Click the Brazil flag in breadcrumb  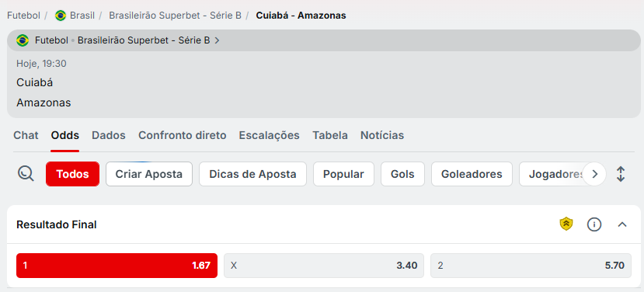click(61, 16)
